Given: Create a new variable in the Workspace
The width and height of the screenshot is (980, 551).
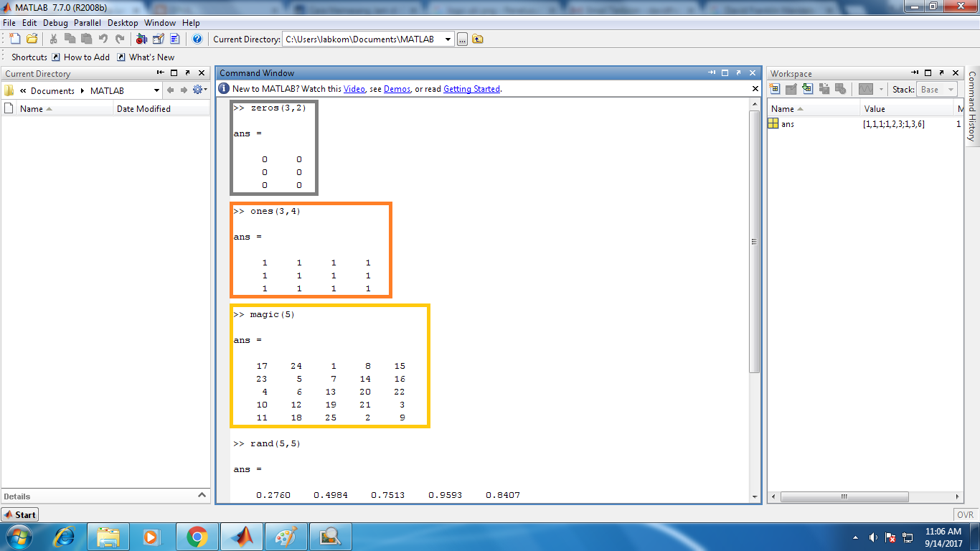Looking at the screenshot, I should (775, 89).
